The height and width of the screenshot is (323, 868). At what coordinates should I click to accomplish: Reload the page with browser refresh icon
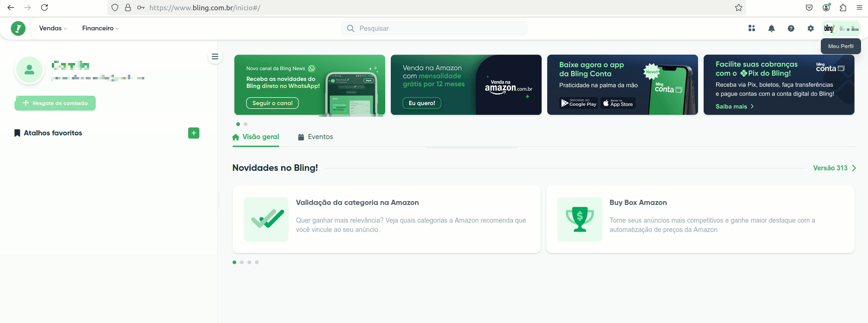pos(44,7)
